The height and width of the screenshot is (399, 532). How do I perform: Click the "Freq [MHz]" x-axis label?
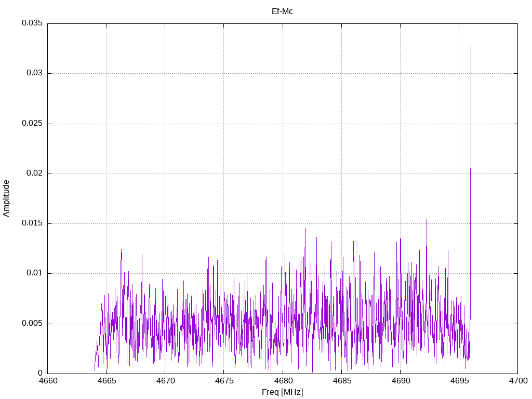282,392
